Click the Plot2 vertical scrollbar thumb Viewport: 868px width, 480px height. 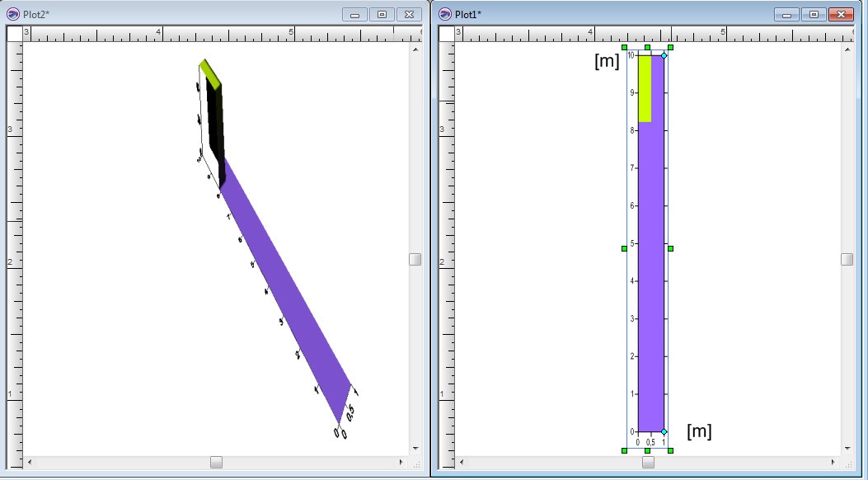pos(415,259)
